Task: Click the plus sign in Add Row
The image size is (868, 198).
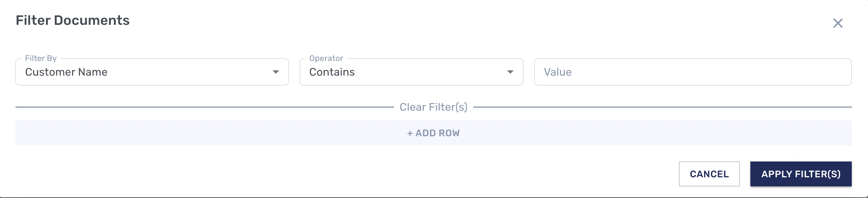Action: pos(410,133)
